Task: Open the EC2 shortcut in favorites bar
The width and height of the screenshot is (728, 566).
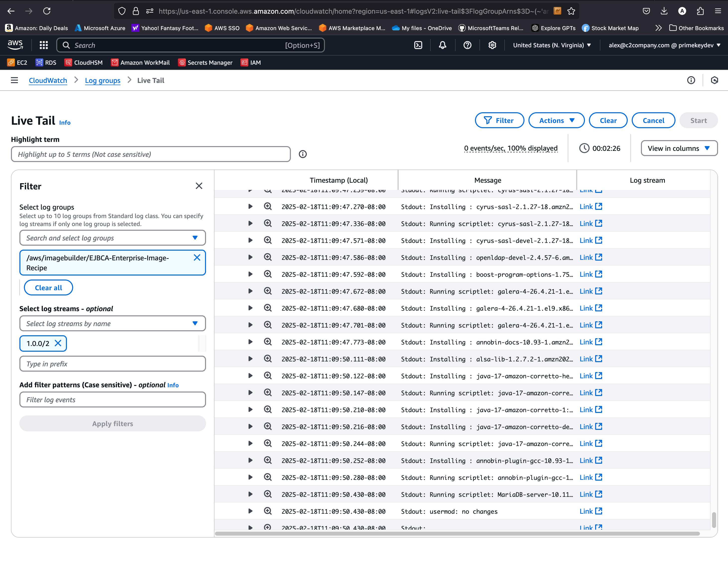Action: point(17,62)
